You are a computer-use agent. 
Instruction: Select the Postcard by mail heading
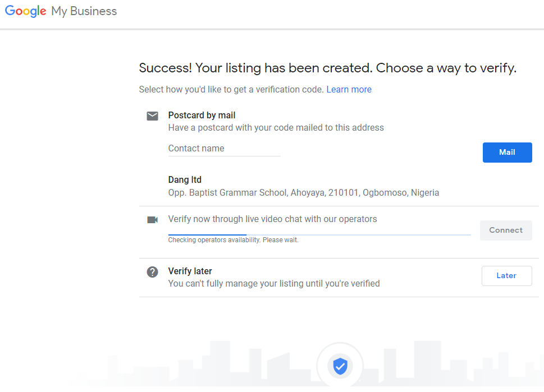point(202,116)
